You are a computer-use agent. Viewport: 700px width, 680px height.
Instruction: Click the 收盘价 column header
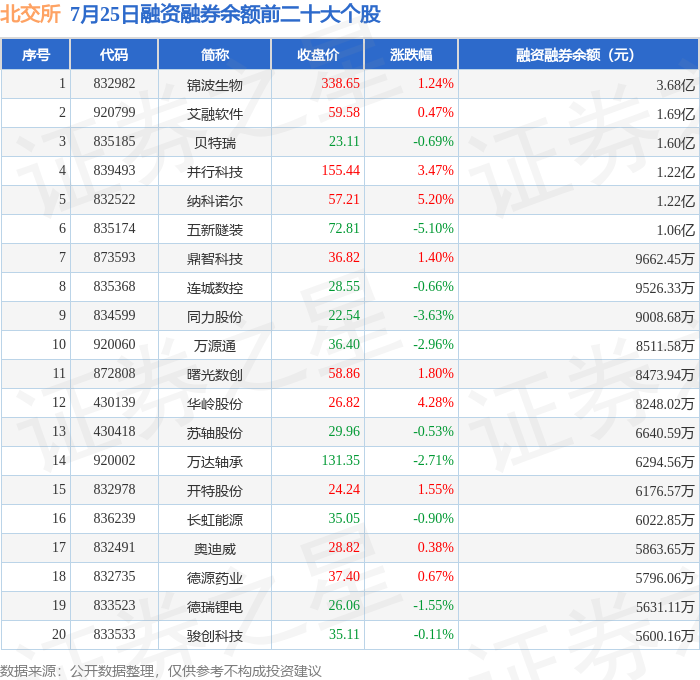coord(318,54)
